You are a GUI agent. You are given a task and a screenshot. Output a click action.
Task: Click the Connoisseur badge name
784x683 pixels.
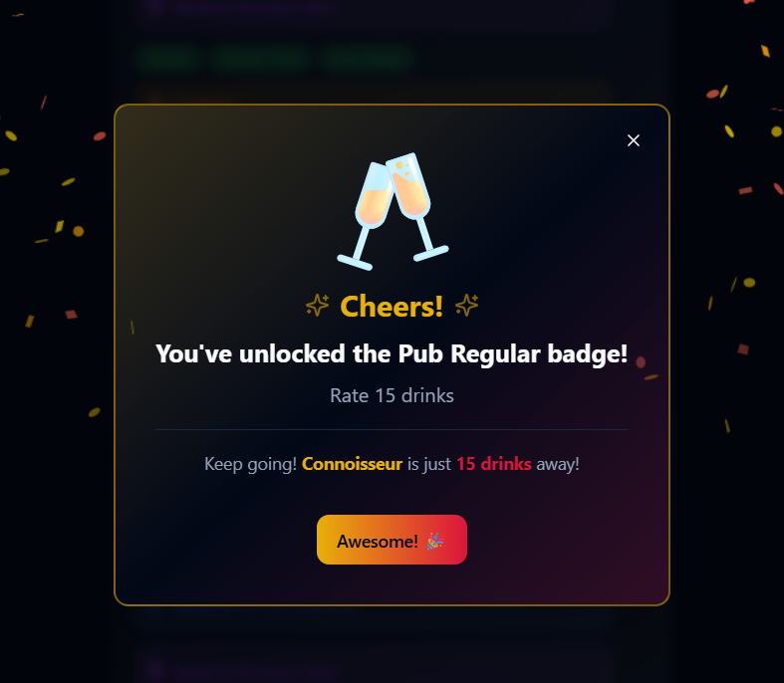[x=352, y=464]
